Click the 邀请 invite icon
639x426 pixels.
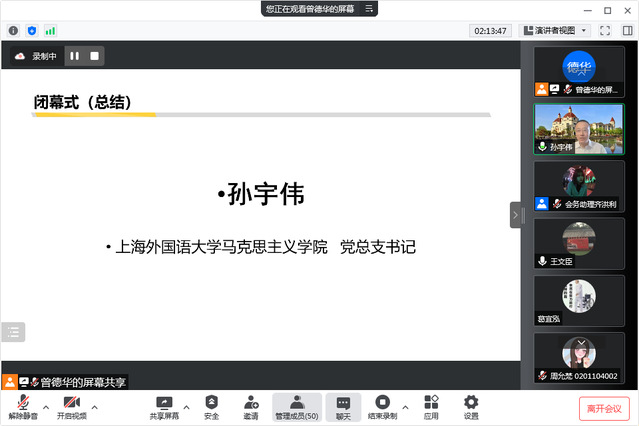(250, 404)
